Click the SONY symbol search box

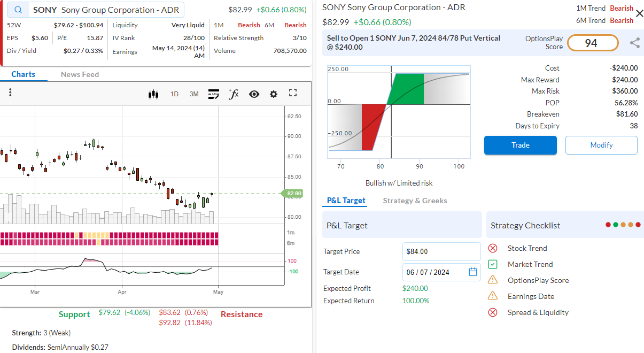click(96, 10)
